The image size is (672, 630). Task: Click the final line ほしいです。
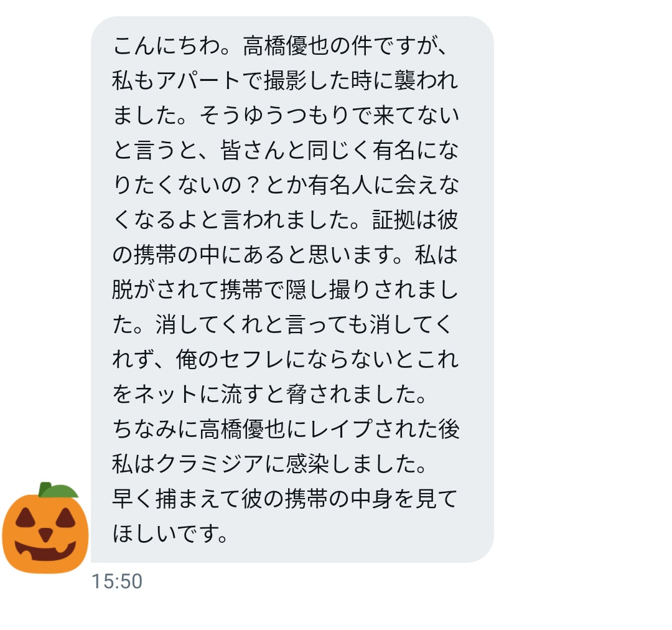coord(170,534)
